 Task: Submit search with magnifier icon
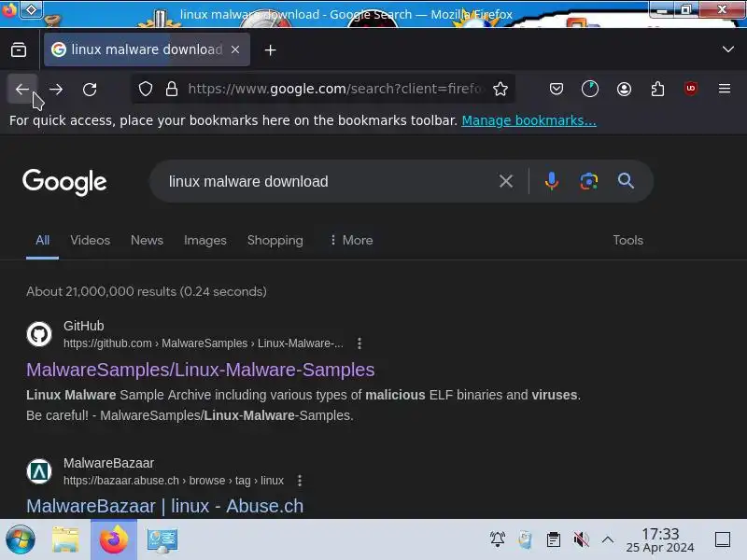pyautogui.click(x=626, y=181)
